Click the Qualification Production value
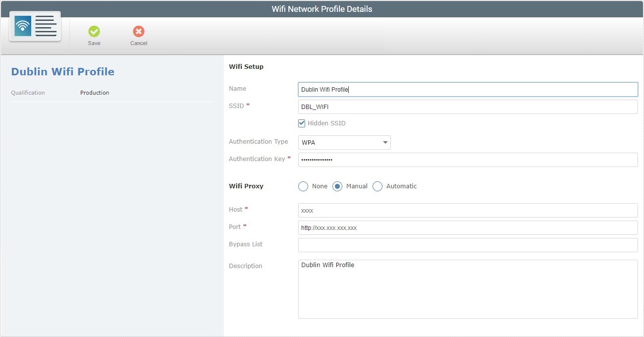This screenshot has height=337, width=644. (x=95, y=93)
